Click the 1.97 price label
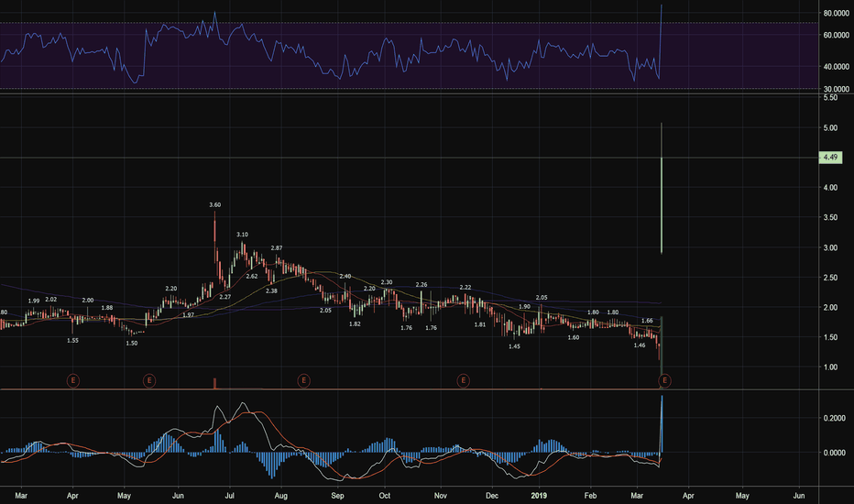854x504 pixels. click(189, 315)
